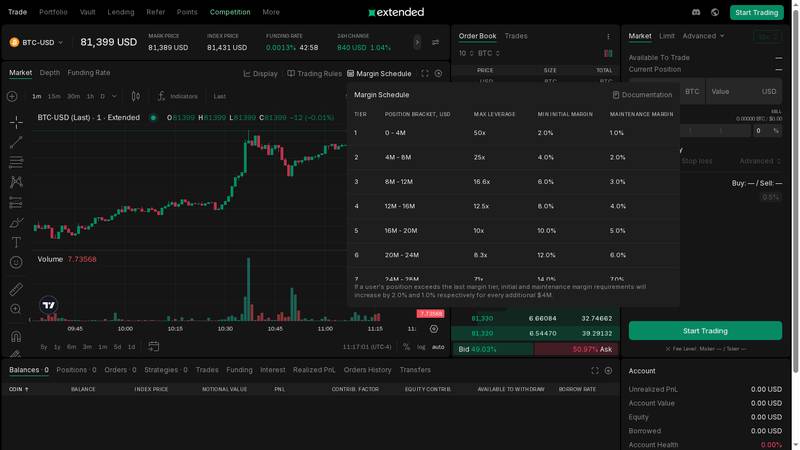Open chart settings circle icon beside fullscreen
Image resolution: width=800 pixels, height=450 pixels.
438,73
